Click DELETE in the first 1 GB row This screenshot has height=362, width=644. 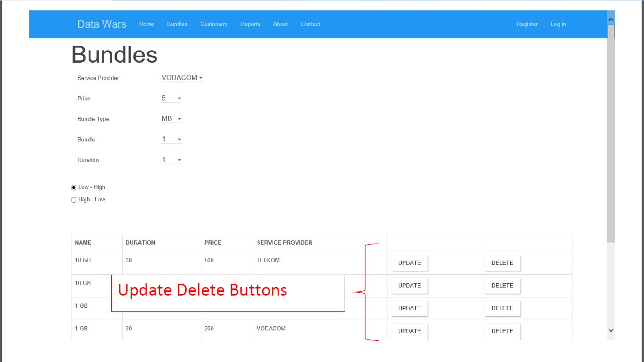pos(502,308)
